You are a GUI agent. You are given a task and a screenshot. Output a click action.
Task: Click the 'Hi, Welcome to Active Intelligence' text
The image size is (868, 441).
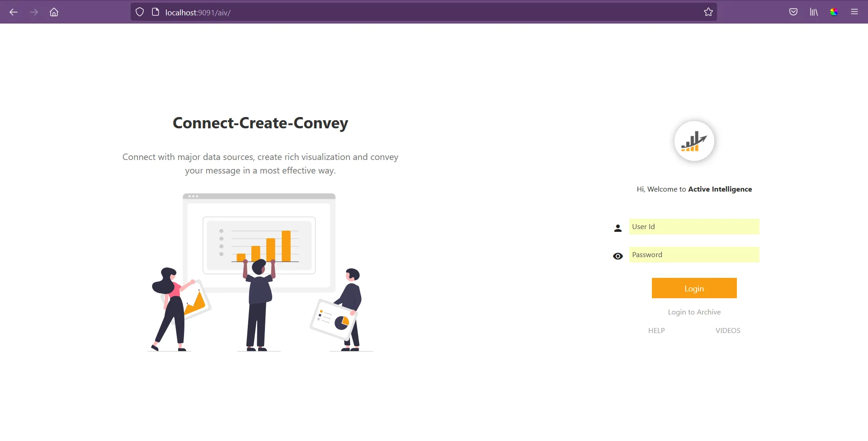694,189
